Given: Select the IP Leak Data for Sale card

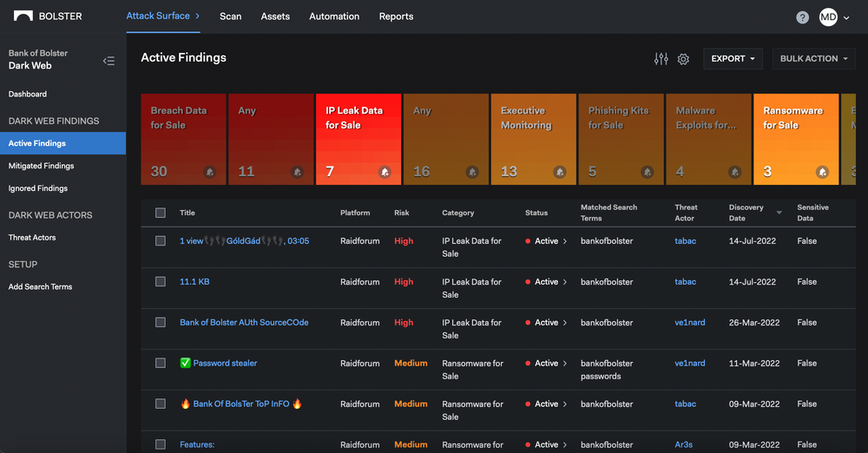Looking at the screenshot, I should click(358, 139).
